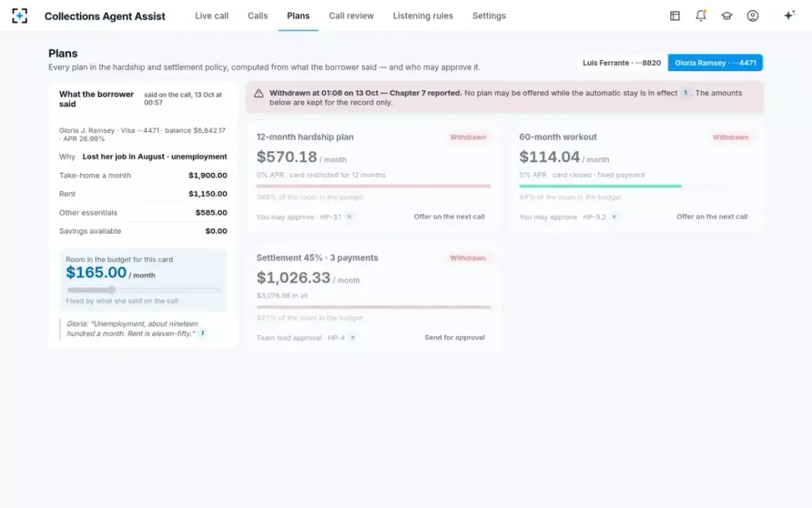Click the $0.00 savings available value
This screenshot has width=812, height=508.
tap(217, 231)
